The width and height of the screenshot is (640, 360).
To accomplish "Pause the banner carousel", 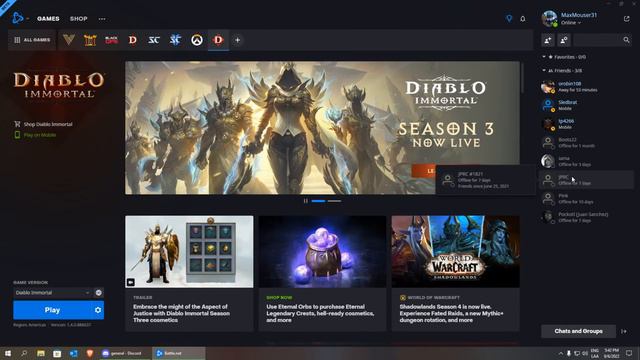I will 306,201.
